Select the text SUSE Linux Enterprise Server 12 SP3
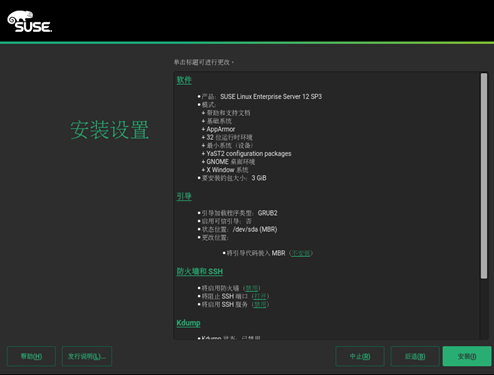The height and width of the screenshot is (375, 494). click(x=271, y=97)
